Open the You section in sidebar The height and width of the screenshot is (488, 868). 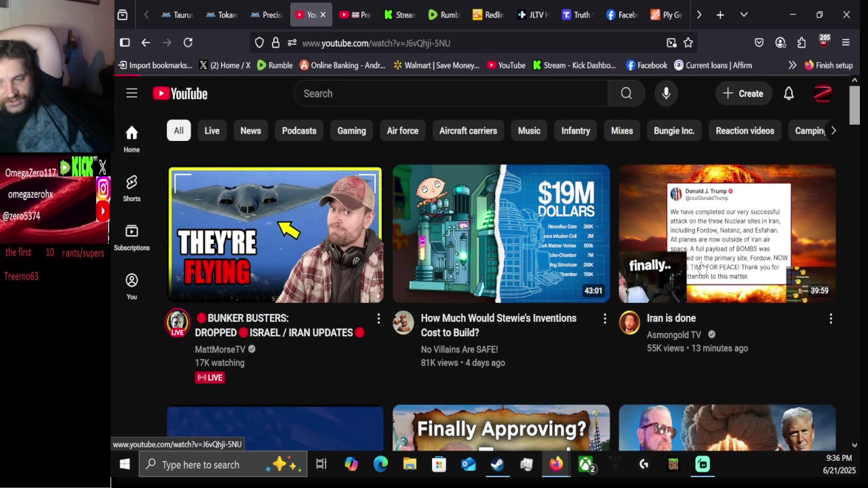point(132,286)
